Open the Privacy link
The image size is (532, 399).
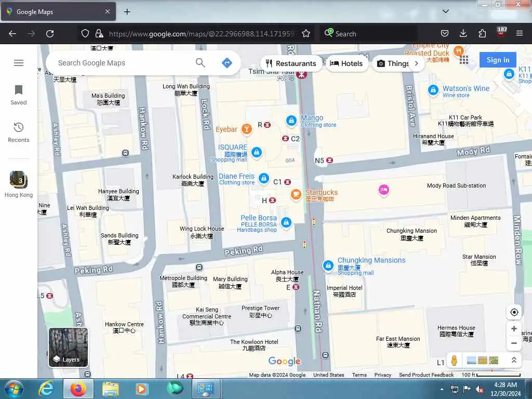point(383,375)
